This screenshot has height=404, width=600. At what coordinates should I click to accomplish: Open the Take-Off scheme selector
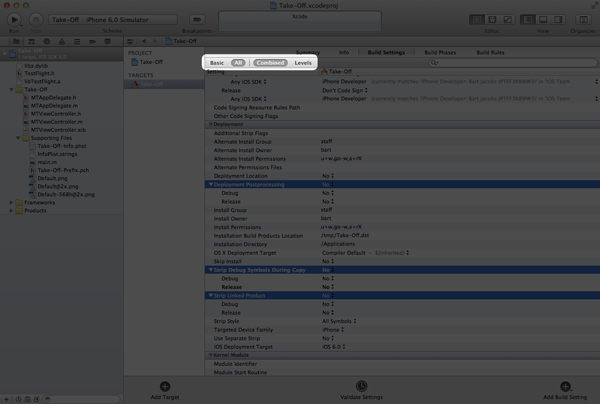tap(113, 20)
